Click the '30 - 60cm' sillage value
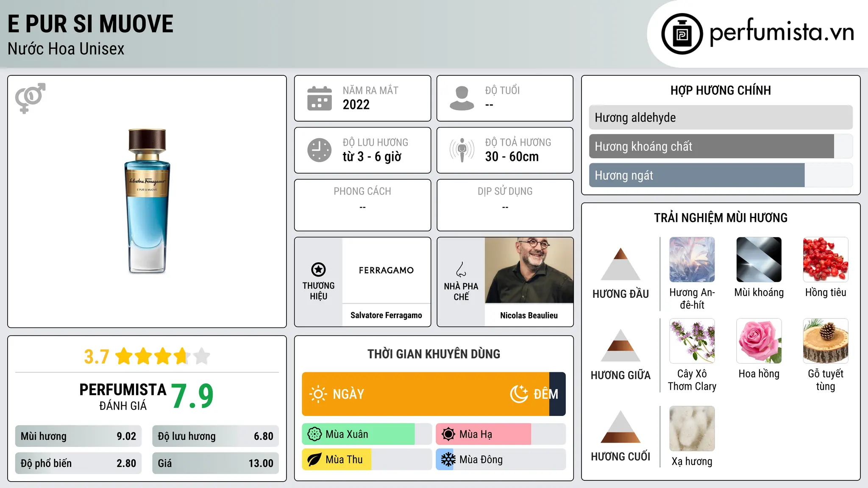The image size is (868, 488). pos(512,157)
